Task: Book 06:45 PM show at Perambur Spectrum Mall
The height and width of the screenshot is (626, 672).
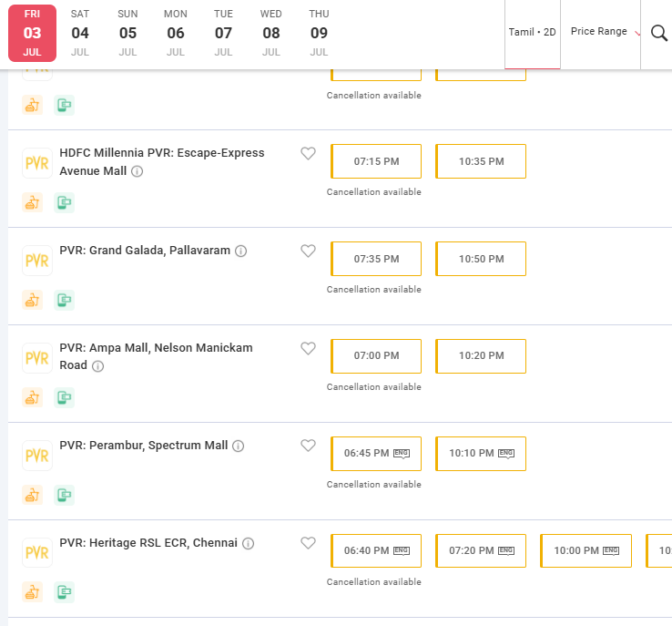Action: click(376, 454)
